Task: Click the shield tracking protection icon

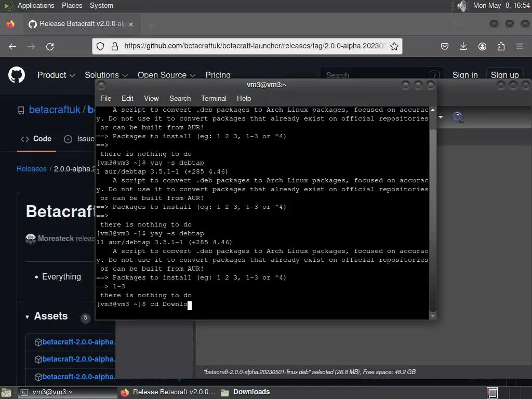Action: point(100,46)
